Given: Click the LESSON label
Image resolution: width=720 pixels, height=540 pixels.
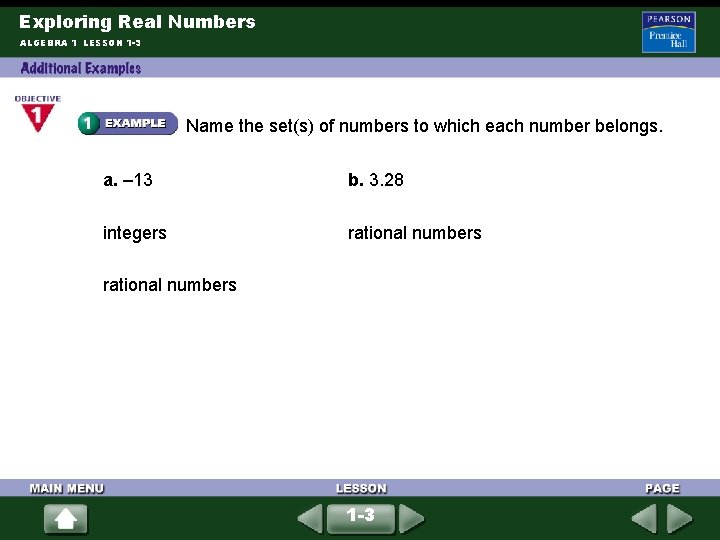Looking at the screenshot, I should coord(361,488).
